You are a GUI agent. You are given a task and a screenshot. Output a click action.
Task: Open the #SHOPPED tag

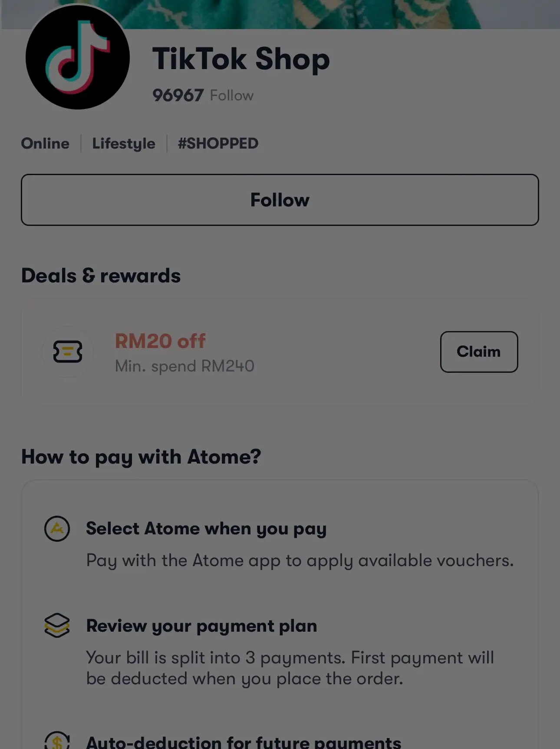(x=218, y=143)
